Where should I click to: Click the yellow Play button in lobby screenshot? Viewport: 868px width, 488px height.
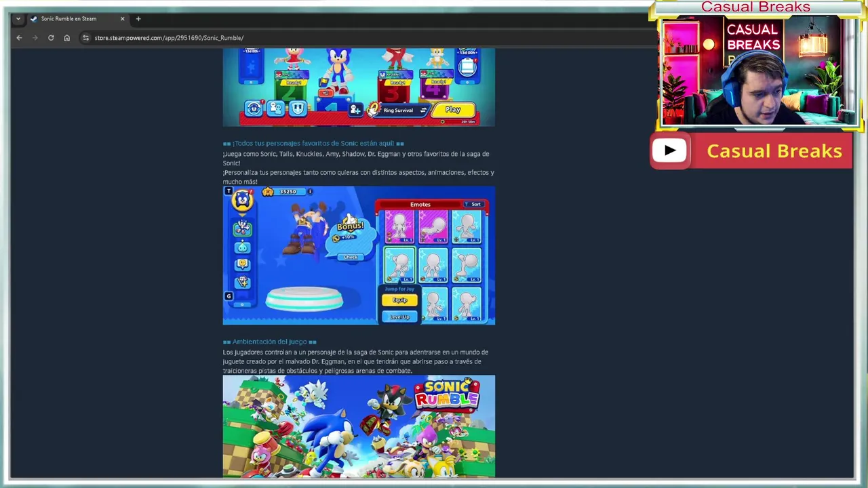453,110
